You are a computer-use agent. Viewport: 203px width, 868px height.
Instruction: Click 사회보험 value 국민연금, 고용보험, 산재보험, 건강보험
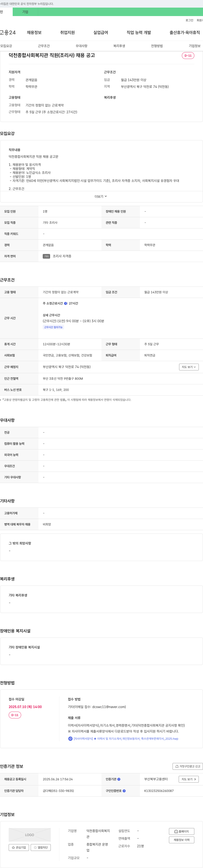(67, 355)
